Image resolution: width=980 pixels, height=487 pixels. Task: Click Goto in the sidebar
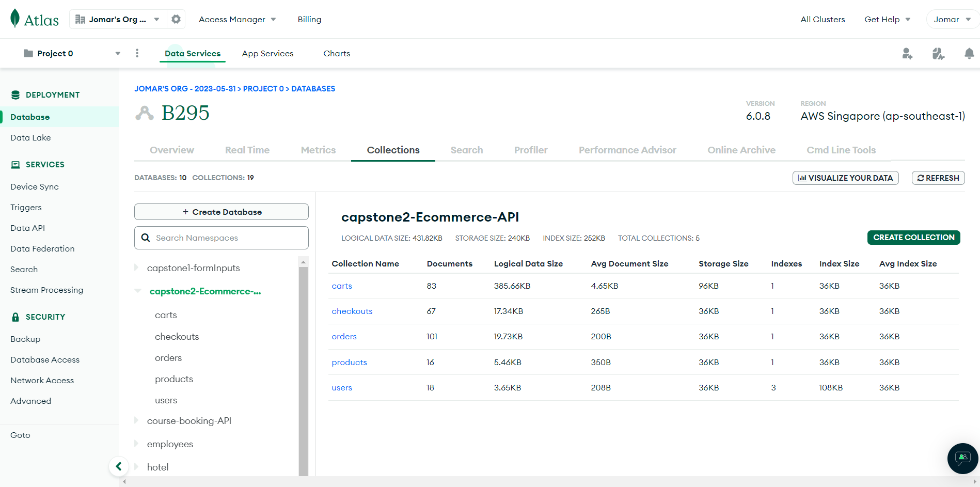[20, 435]
